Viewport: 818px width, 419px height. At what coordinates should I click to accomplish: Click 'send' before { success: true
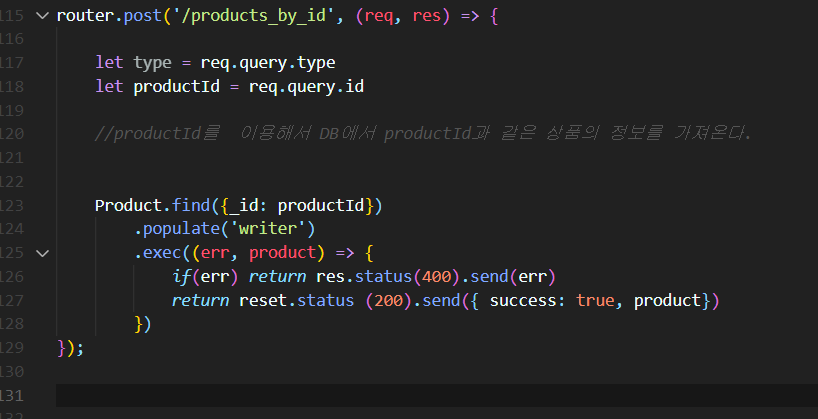(x=441, y=301)
